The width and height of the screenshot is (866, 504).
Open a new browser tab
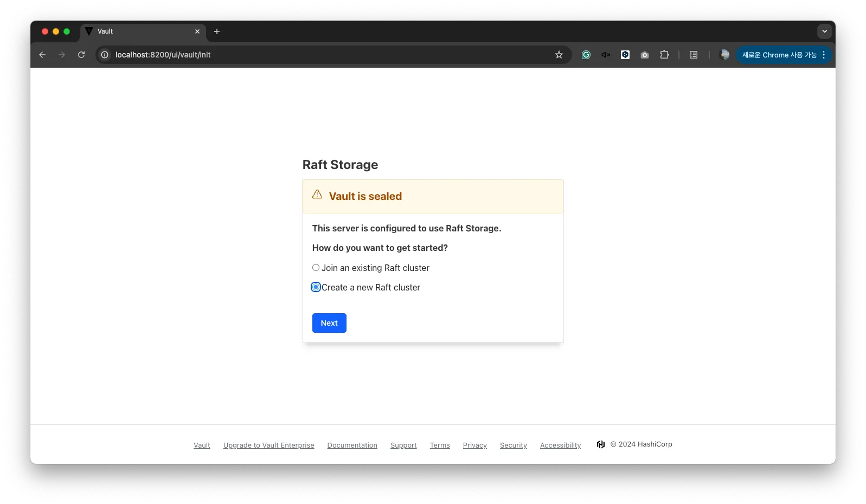tap(217, 31)
